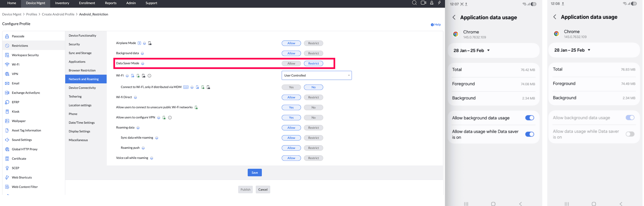Open the search icon in top bar
Image resolution: width=644 pixels, height=206 pixels.
414,3
